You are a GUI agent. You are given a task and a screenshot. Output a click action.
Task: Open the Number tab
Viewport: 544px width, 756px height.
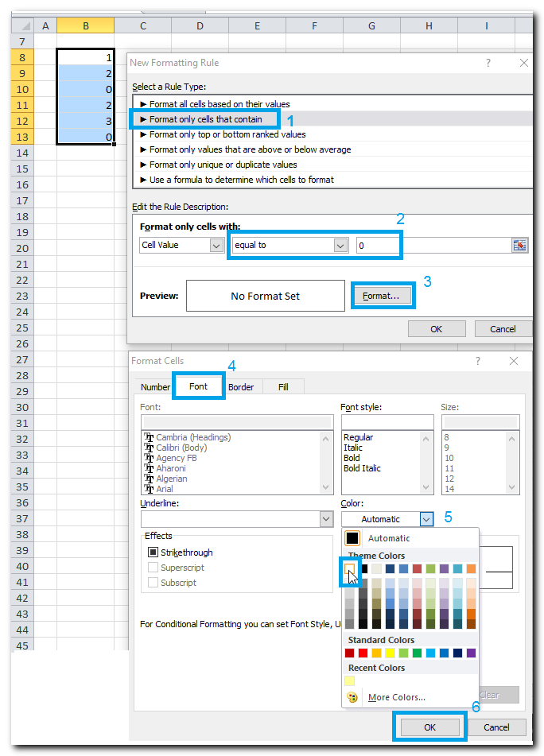tap(155, 387)
